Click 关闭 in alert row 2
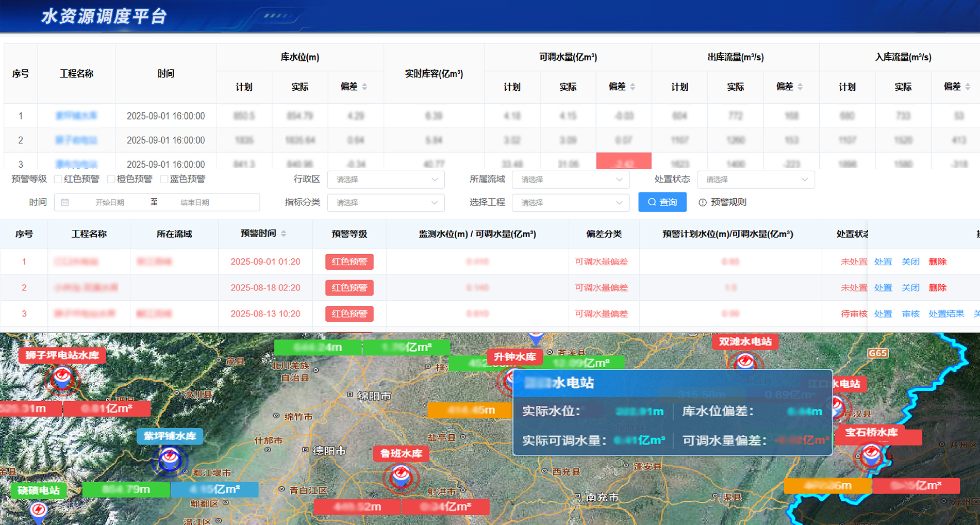980x525 pixels. pos(910,288)
